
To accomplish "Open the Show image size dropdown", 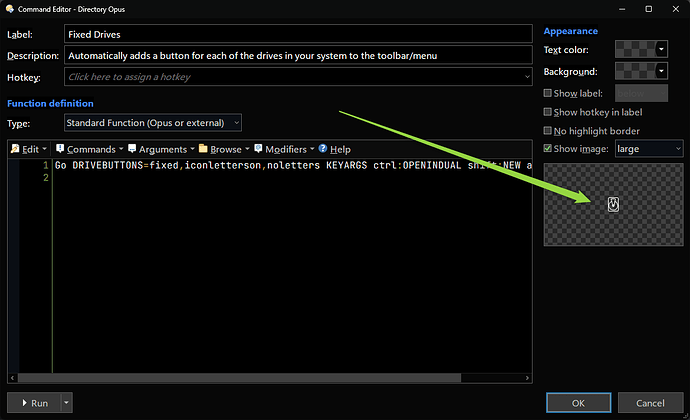I will tap(649, 149).
